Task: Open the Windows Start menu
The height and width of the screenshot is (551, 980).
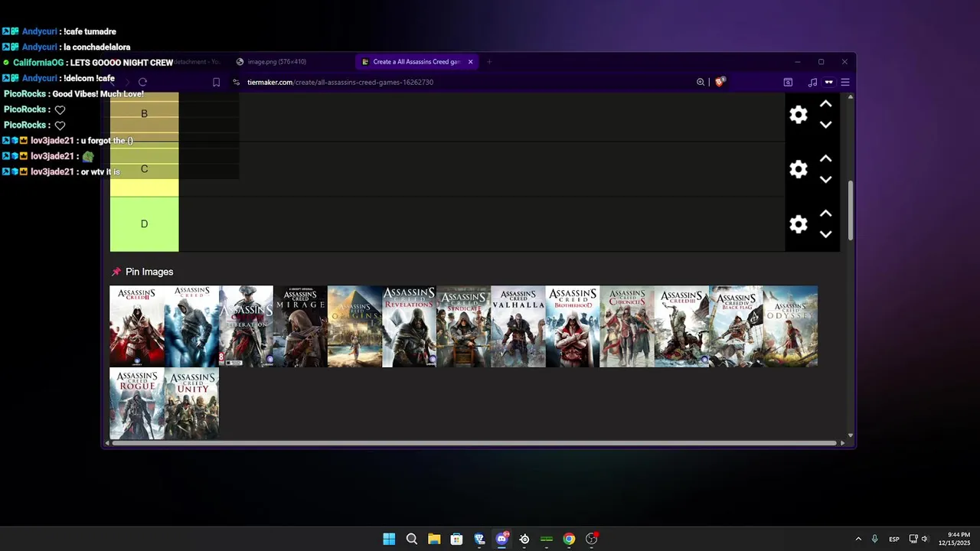Action: (x=389, y=539)
